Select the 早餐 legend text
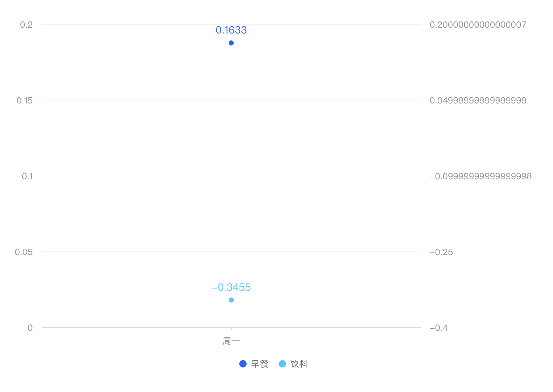The height and width of the screenshot is (392, 553). point(260,364)
